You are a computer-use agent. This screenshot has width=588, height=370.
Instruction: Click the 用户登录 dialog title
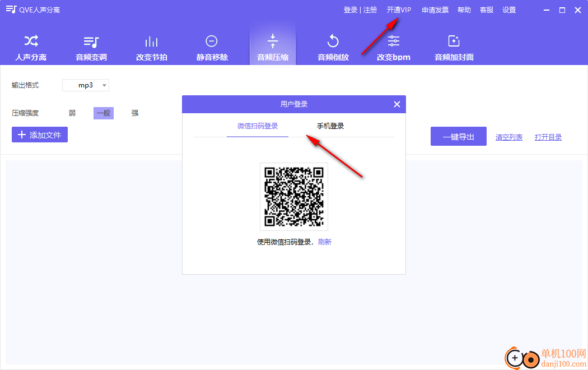[x=294, y=104]
